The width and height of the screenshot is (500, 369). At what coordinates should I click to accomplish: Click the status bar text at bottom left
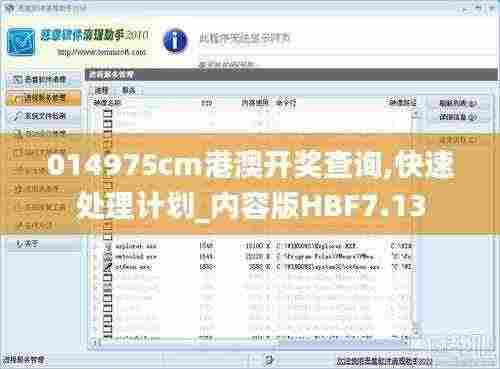[x=24, y=360]
